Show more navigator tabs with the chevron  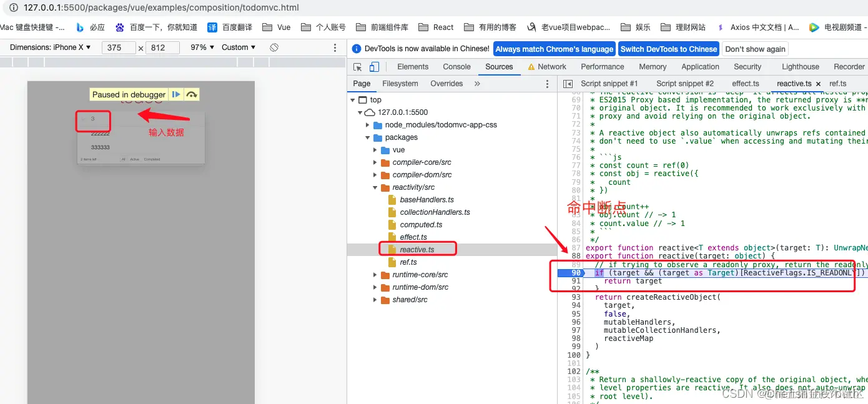pyautogui.click(x=477, y=84)
